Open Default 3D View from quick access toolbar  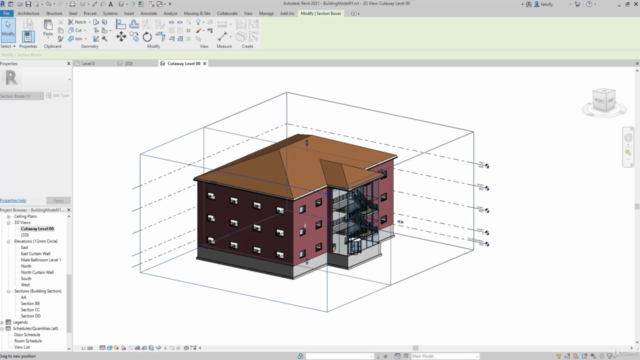coord(121,4)
